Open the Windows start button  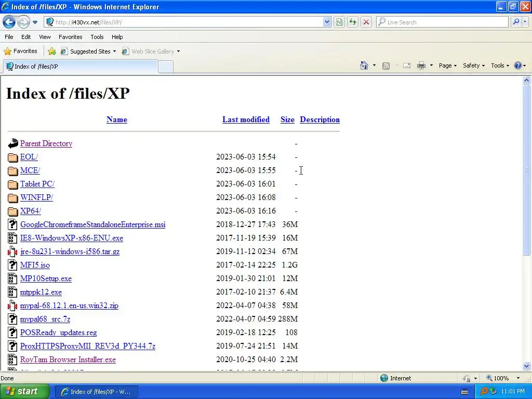[24, 392]
